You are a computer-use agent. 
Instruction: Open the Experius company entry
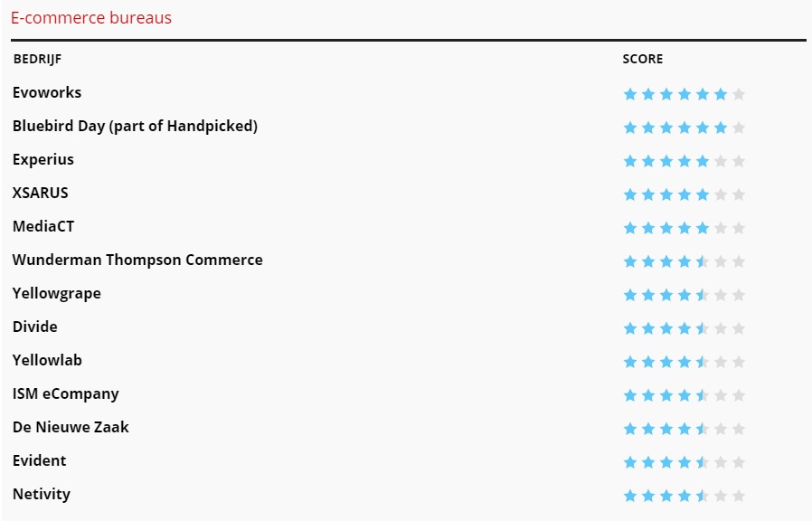[x=43, y=160]
